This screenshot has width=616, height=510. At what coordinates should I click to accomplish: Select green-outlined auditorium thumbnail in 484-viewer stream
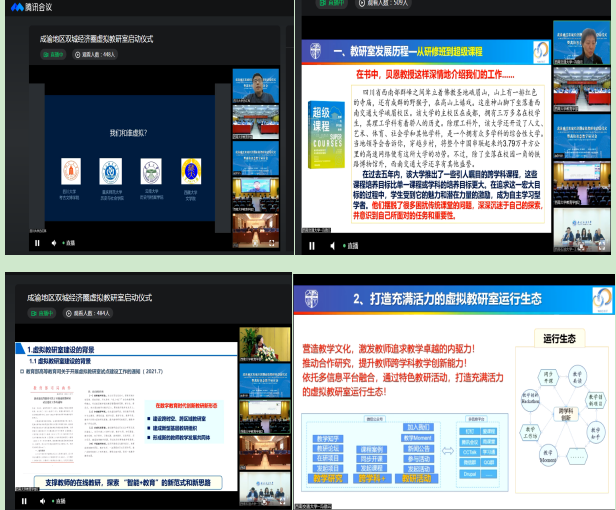[265, 417]
